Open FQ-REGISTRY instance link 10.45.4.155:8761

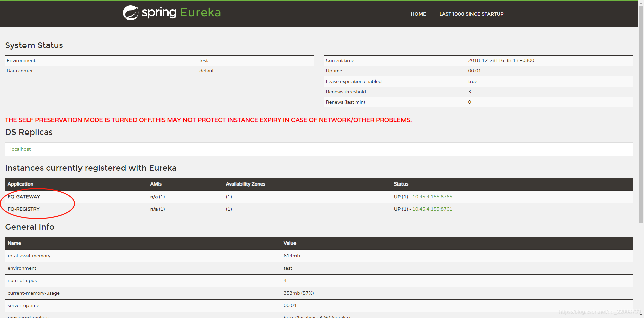(x=432, y=209)
